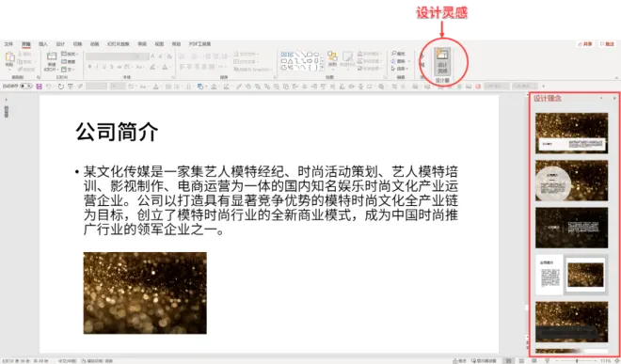
Task: Click the company description body text
Action: tap(270, 200)
